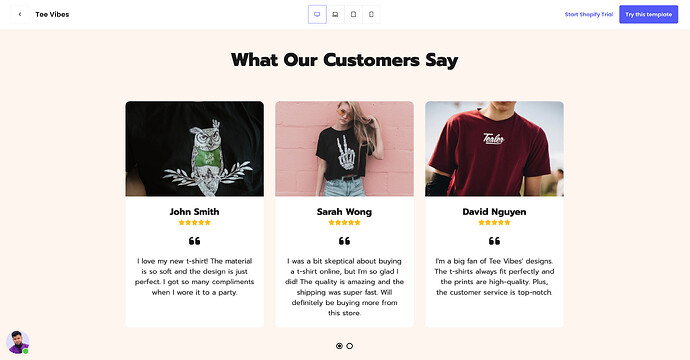690x360 pixels.
Task: Open the maroon t-shirt photo
Action: tap(494, 149)
